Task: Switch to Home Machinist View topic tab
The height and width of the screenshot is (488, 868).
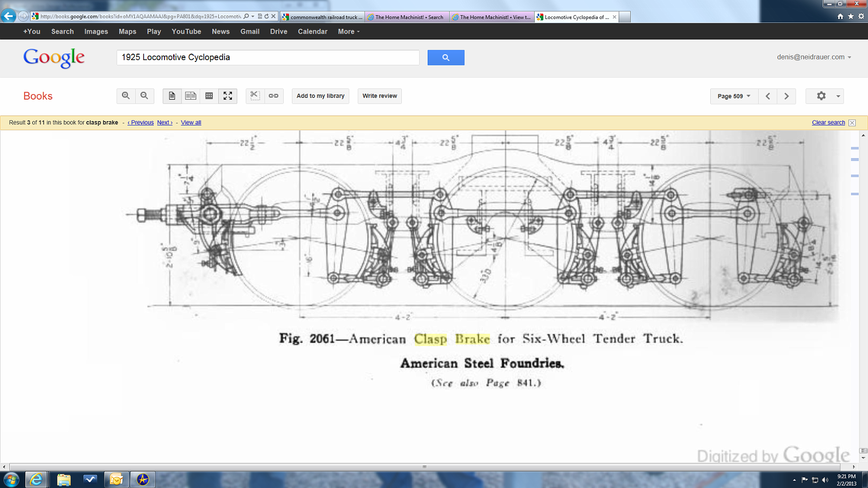Action: (x=492, y=17)
